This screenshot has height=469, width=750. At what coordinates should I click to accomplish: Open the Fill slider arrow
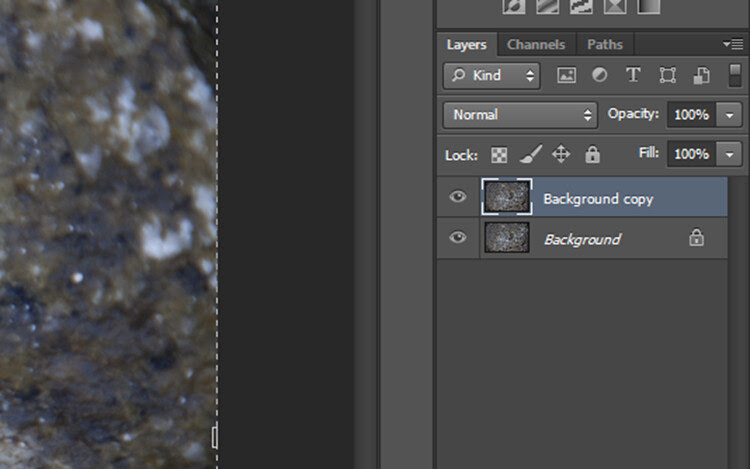coord(729,154)
